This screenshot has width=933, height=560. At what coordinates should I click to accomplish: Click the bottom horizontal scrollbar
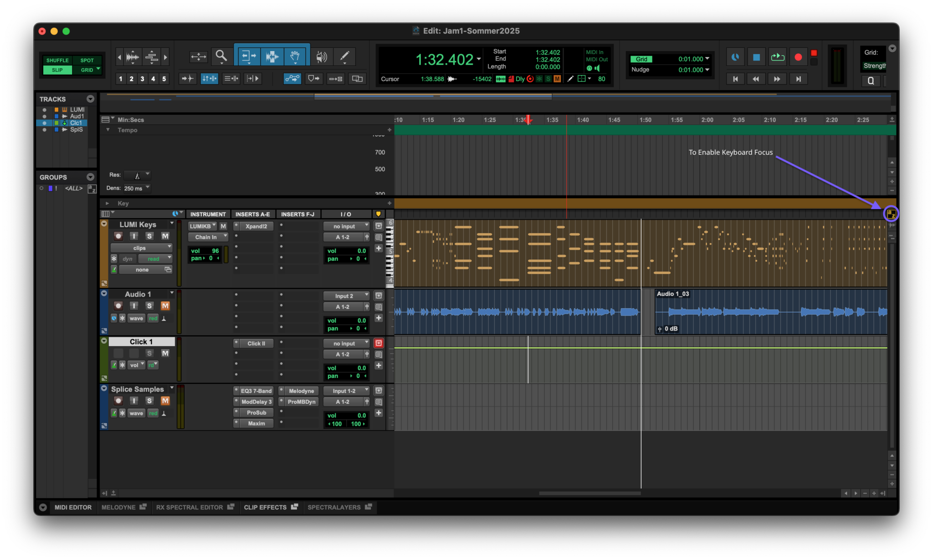point(590,493)
